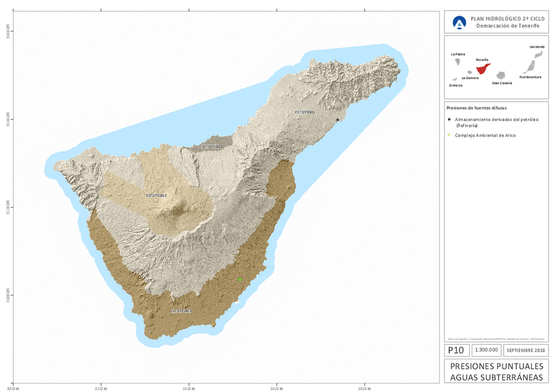Click the black refinery legend dot

[x=449, y=120]
